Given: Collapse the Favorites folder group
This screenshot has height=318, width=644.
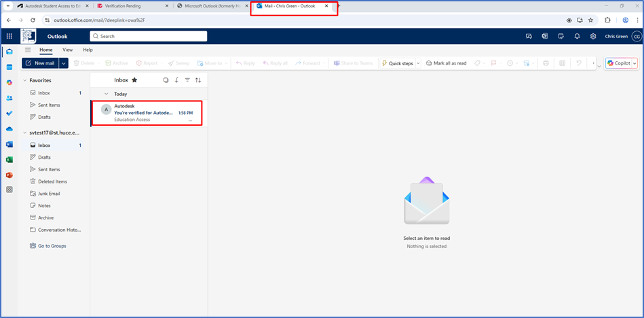Looking at the screenshot, I should click(25, 80).
